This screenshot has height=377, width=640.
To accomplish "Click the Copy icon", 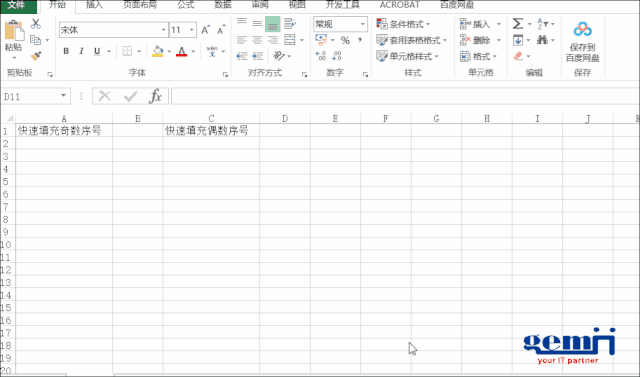I will tap(36, 40).
